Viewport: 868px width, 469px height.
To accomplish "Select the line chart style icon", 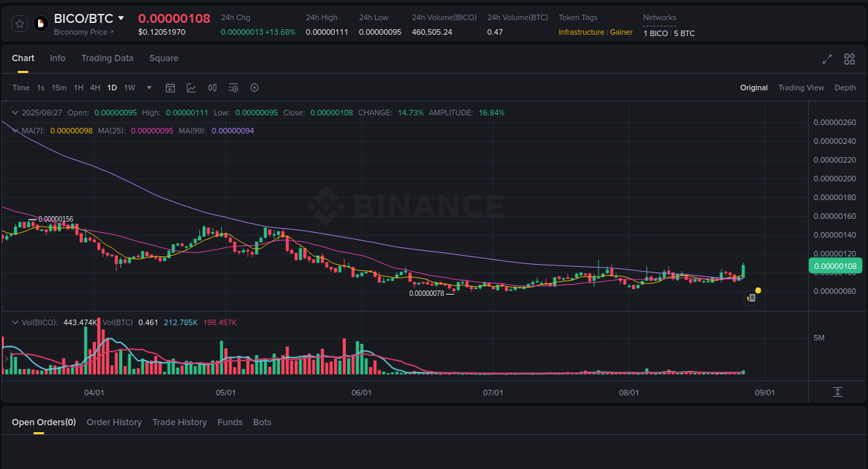I will pos(191,88).
